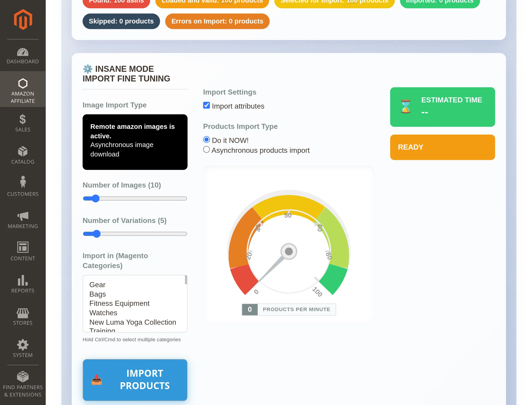Click the Number of Images (10) label
The width and height of the screenshot is (532, 405).
(x=122, y=185)
